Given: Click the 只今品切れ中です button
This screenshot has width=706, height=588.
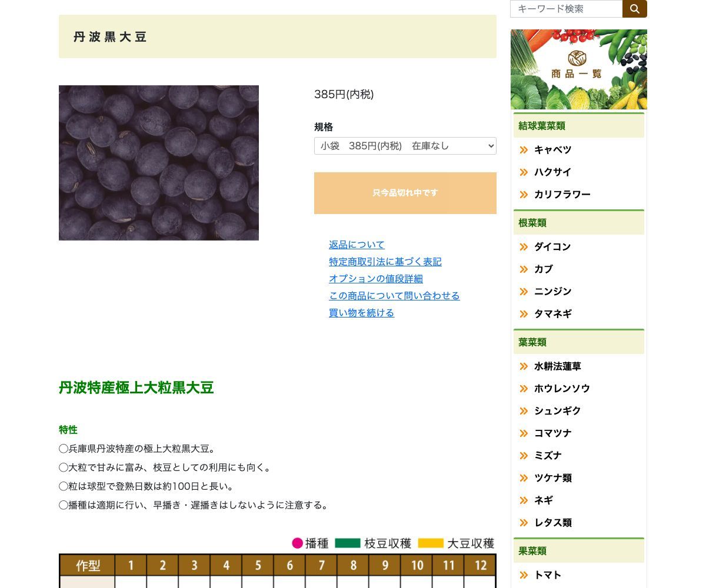Looking at the screenshot, I should (405, 193).
